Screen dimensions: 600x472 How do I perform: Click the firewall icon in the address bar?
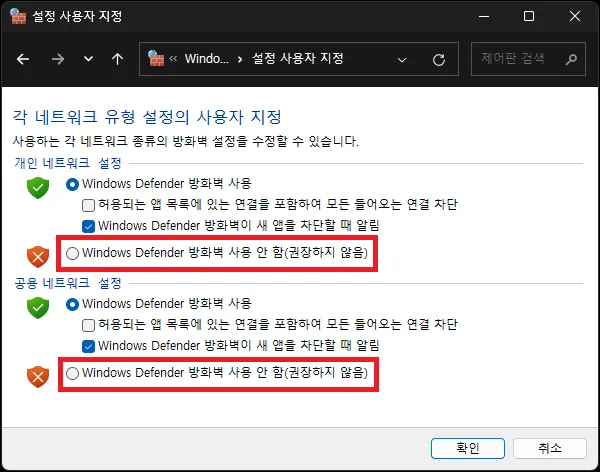pos(156,59)
